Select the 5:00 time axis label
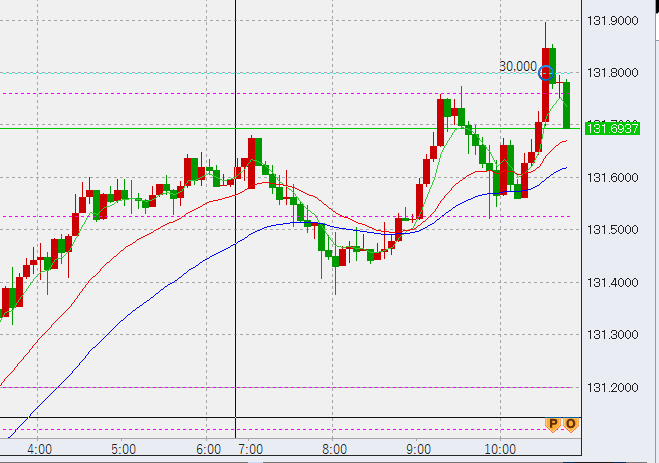The height and width of the screenshot is (463, 659). coord(123,449)
